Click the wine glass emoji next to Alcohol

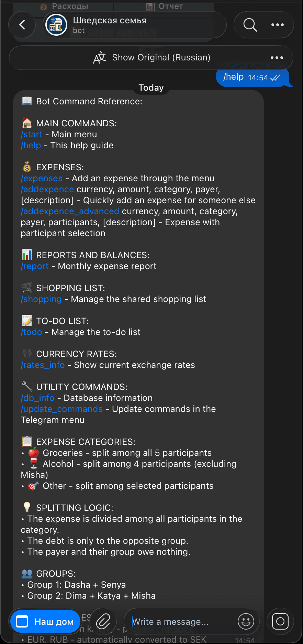click(x=33, y=463)
